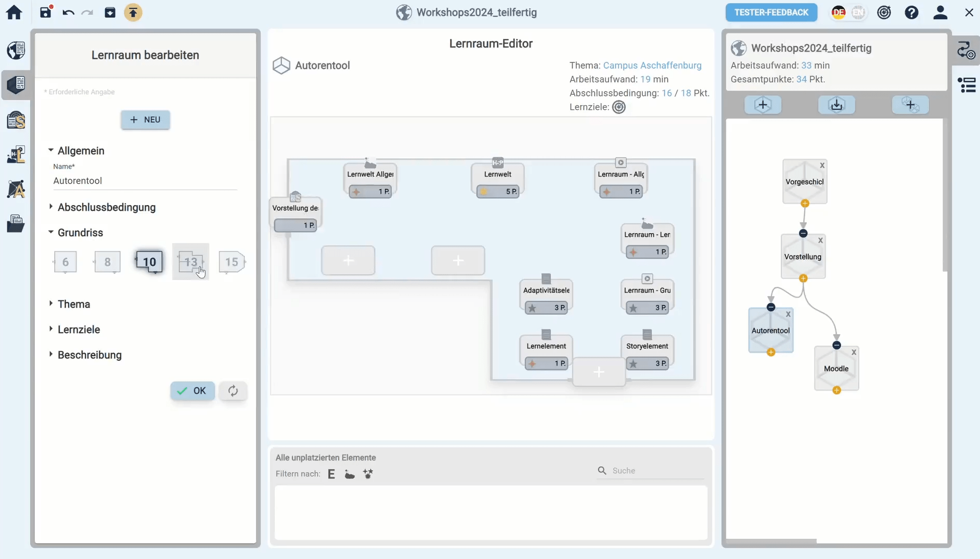Viewport: 980px width, 559px height.
Task: Click the TESTER-FEEDBACK button
Action: coord(771,12)
